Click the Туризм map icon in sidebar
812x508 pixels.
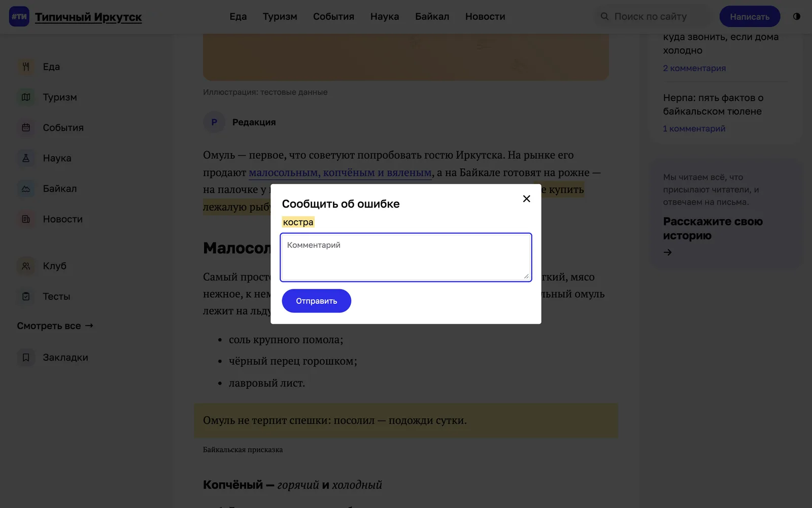[26, 97]
